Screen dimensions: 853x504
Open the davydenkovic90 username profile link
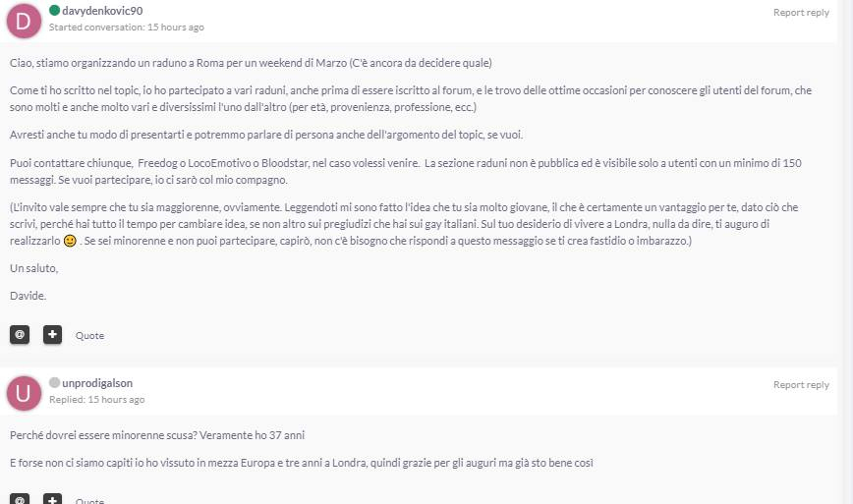103,11
